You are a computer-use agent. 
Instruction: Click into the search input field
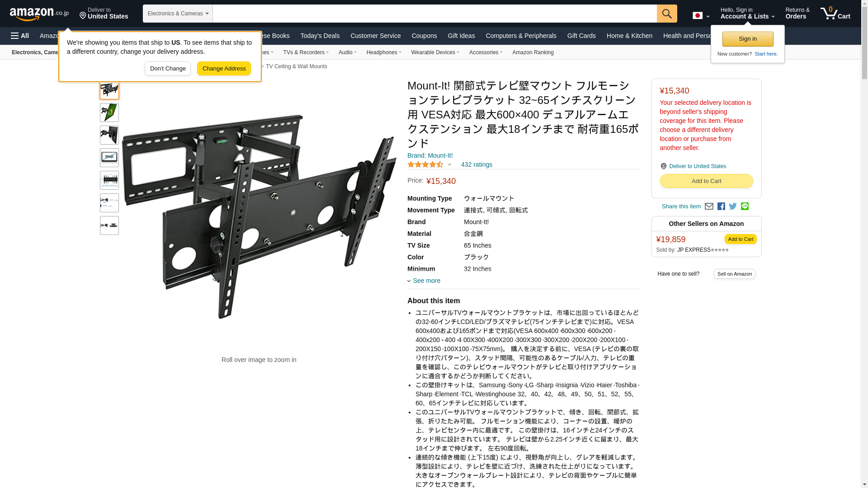coord(434,14)
